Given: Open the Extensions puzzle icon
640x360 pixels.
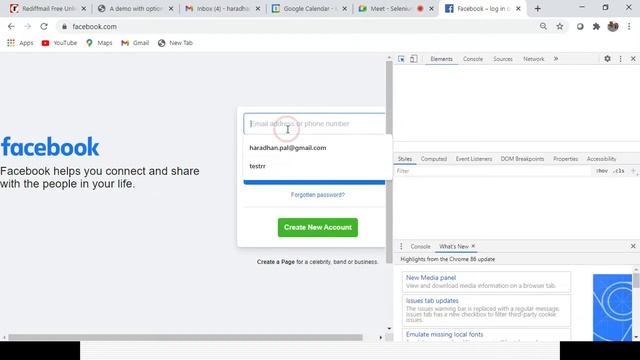Looking at the screenshot, I should 596,27.
